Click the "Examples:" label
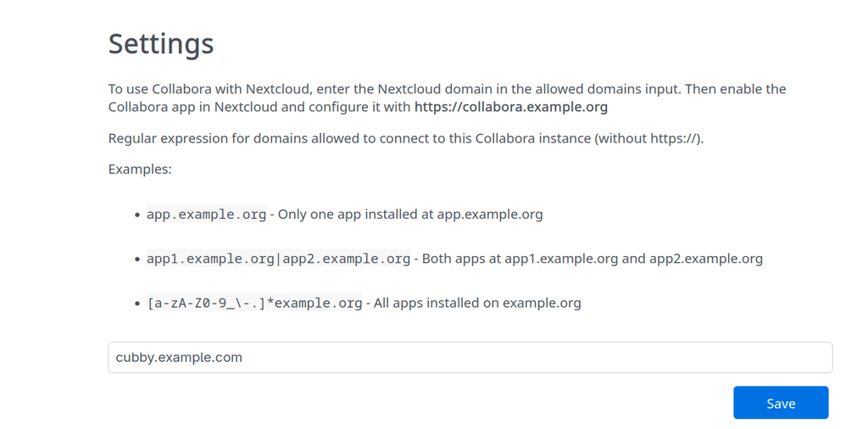This screenshot has height=429, width=868. (140, 170)
